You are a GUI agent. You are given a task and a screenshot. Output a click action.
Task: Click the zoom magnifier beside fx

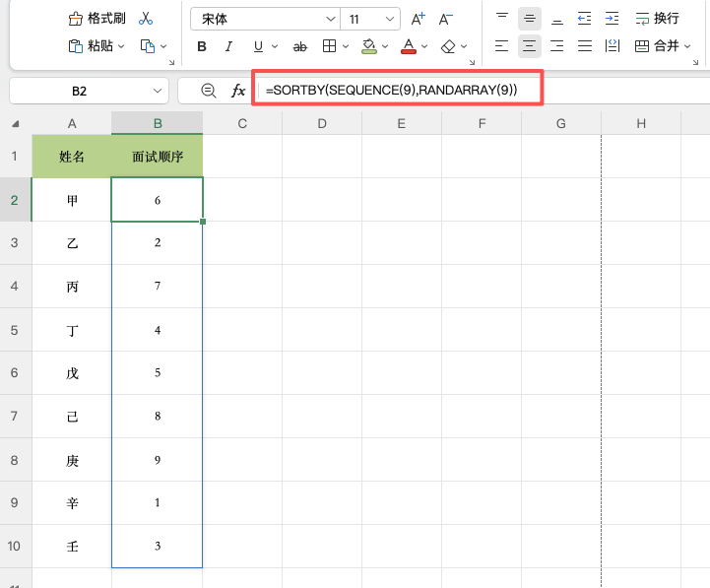(209, 91)
